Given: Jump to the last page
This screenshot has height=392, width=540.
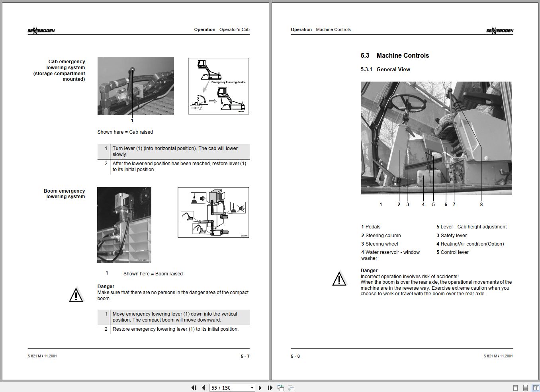Looking at the screenshot, I should (x=270, y=388).
